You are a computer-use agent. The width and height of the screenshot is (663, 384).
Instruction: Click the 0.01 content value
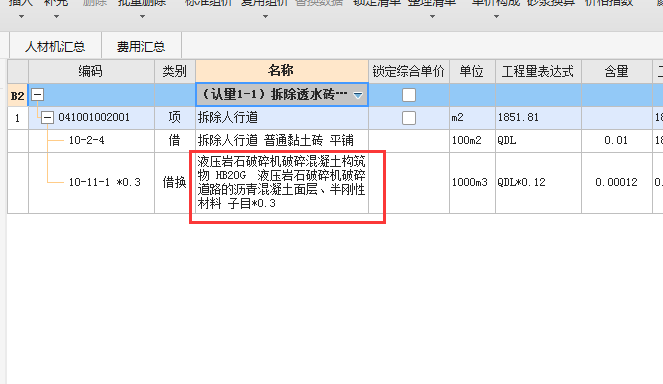point(617,140)
